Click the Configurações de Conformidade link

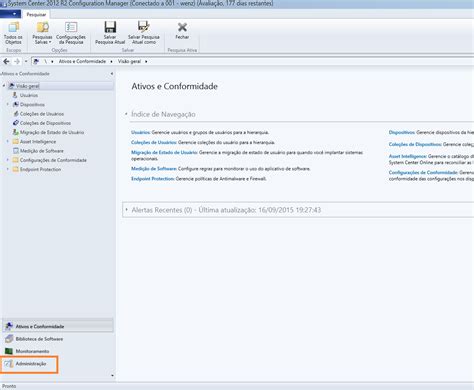point(423,172)
